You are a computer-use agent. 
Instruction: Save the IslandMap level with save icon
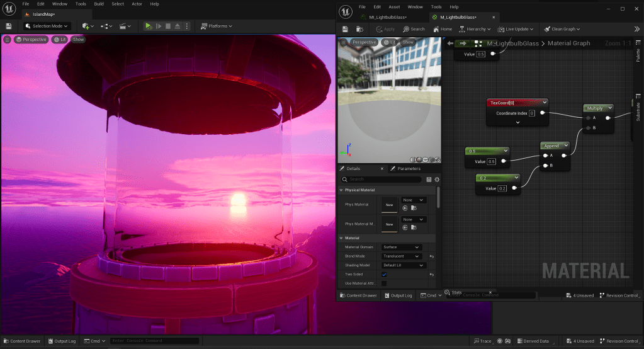pyautogui.click(x=9, y=26)
